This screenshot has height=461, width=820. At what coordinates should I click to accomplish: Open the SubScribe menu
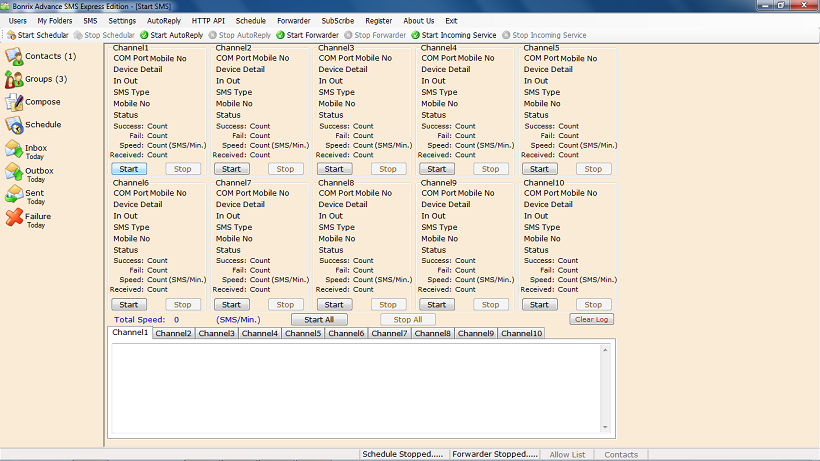coord(337,21)
